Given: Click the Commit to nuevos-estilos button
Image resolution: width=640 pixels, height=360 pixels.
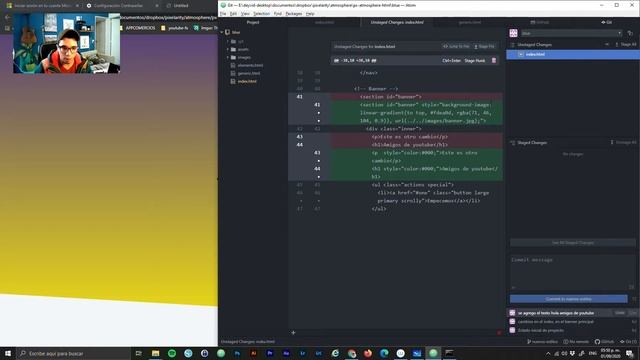Looking at the screenshot, I should pos(569,299).
